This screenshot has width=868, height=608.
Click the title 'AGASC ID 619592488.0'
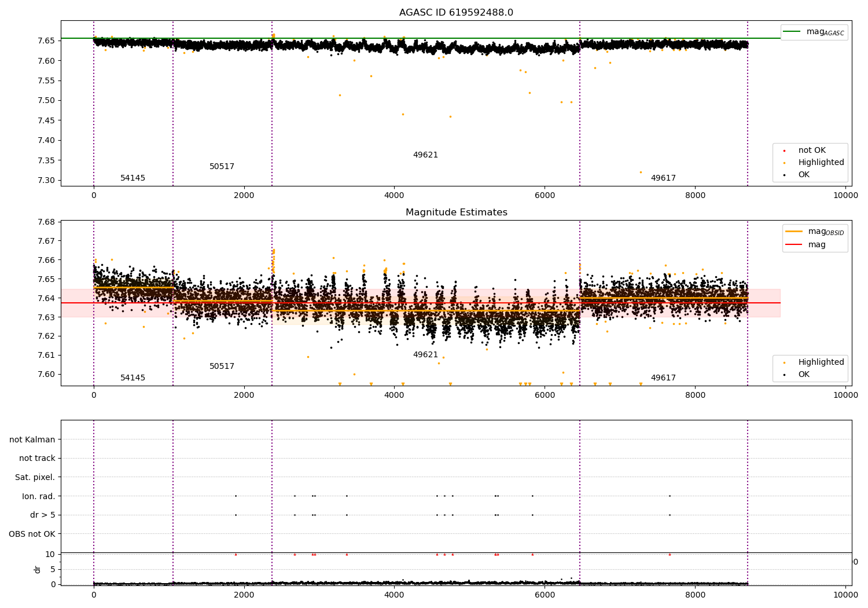[x=456, y=13]
